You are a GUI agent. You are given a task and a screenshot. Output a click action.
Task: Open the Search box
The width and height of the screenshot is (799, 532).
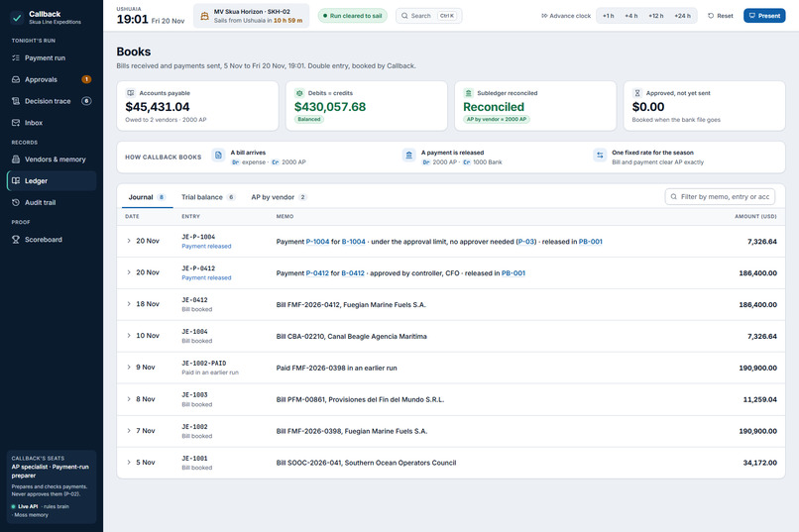[x=428, y=16]
